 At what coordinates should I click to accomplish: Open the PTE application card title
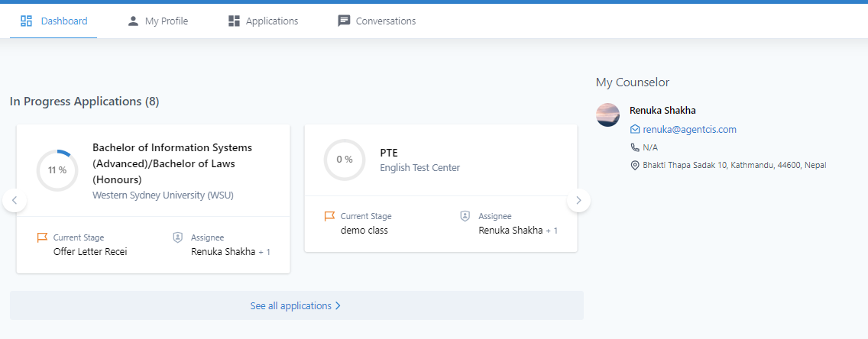coord(389,153)
